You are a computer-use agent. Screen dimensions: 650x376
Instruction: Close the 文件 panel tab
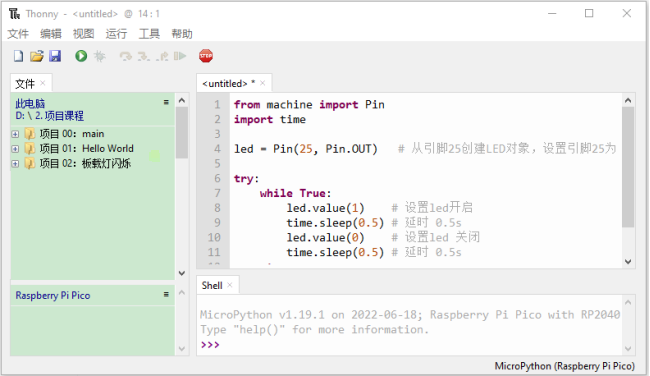click(43, 83)
